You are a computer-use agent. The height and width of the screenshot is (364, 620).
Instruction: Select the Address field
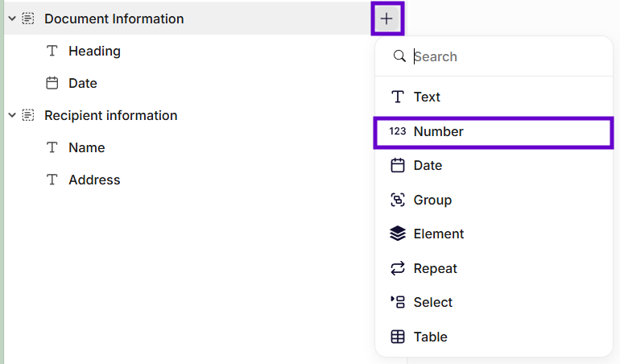pyautogui.click(x=94, y=180)
